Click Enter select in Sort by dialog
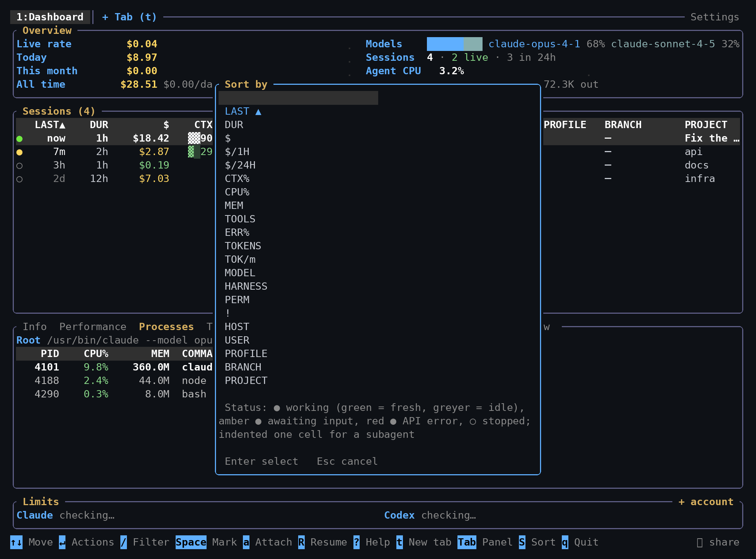 [261, 461]
